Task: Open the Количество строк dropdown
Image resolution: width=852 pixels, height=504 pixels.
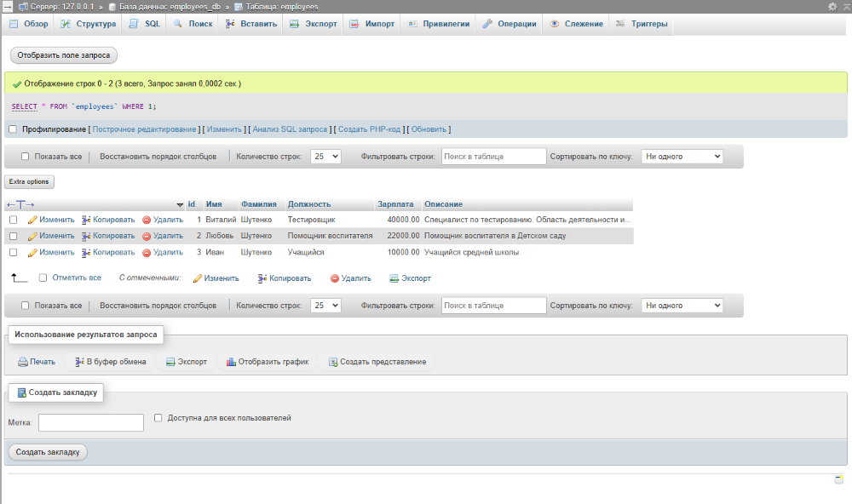Action: (x=325, y=156)
